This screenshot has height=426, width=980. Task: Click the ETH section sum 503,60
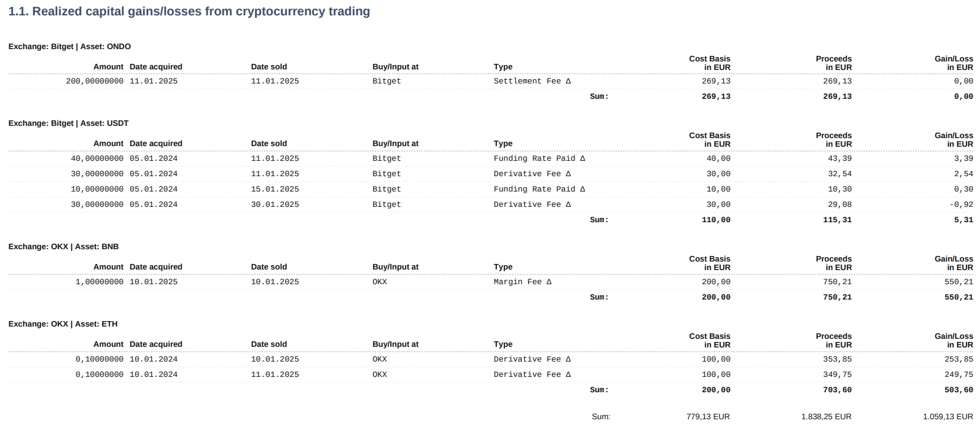[x=958, y=390]
